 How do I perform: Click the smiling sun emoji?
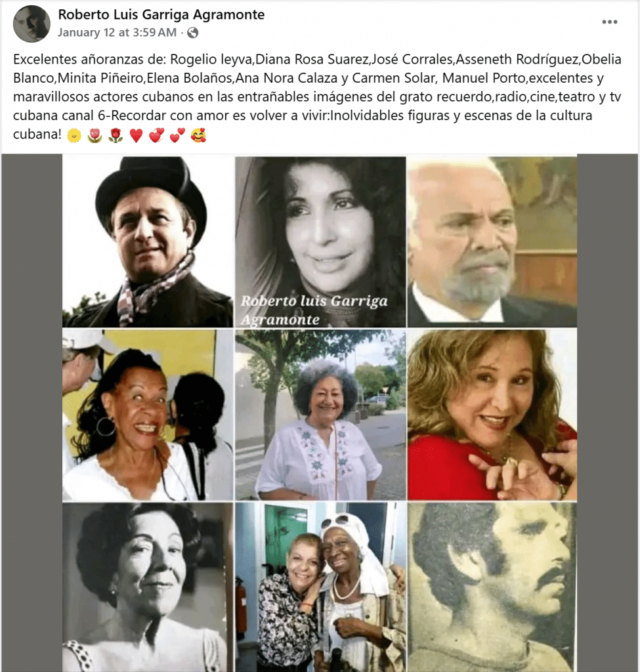coord(74,135)
